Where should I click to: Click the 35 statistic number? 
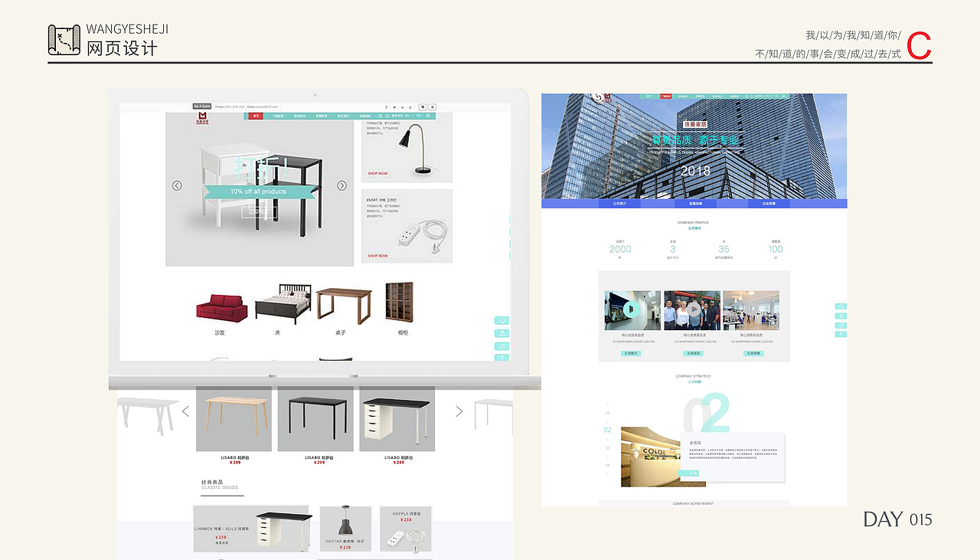click(724, 249)
